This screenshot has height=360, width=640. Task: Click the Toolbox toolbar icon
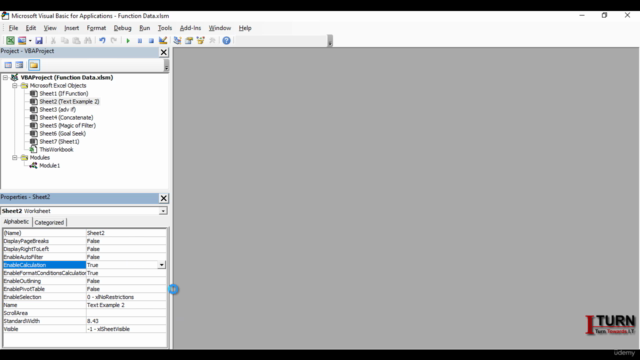pos(212,40)
